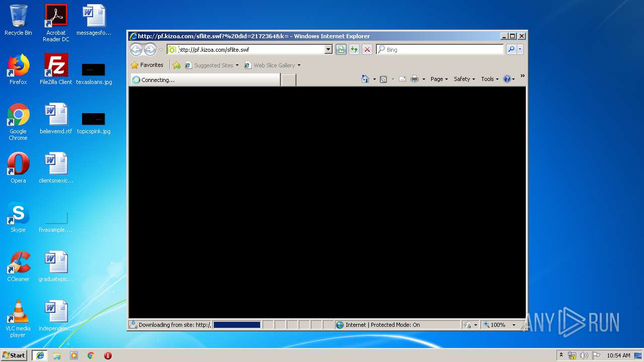Open Windows Explorer from the taskbar
Image resolution: width=644 pixels, height=362 pixels.
(57, 355)
